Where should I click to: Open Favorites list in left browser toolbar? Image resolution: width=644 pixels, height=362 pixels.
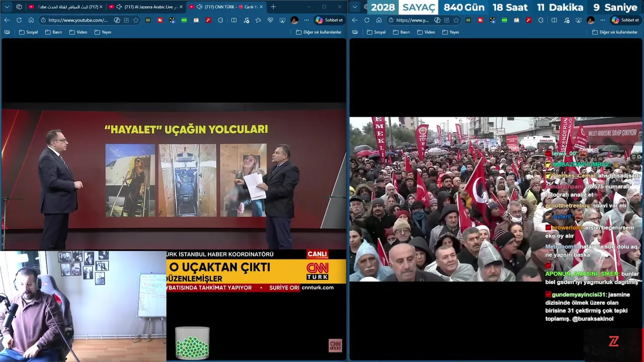[258, 20]
